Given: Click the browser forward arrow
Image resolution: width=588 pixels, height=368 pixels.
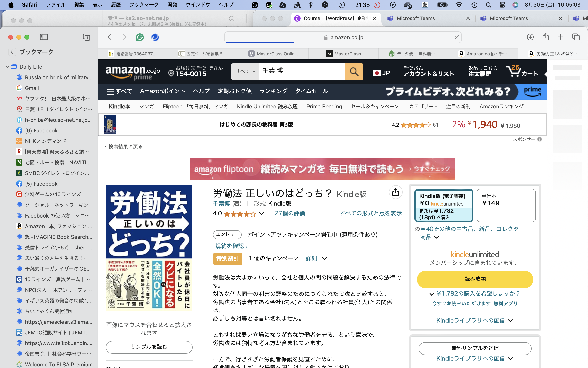Looking at the screenshot, I should (124, 37).
